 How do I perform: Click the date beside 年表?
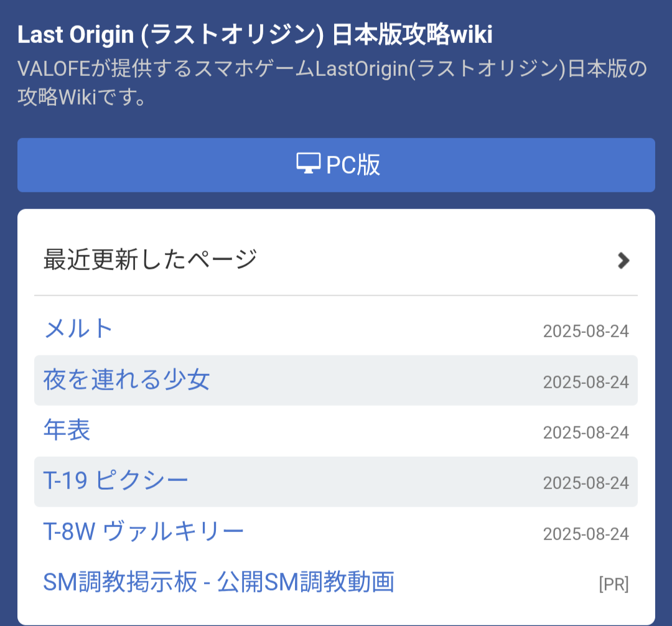586,432
